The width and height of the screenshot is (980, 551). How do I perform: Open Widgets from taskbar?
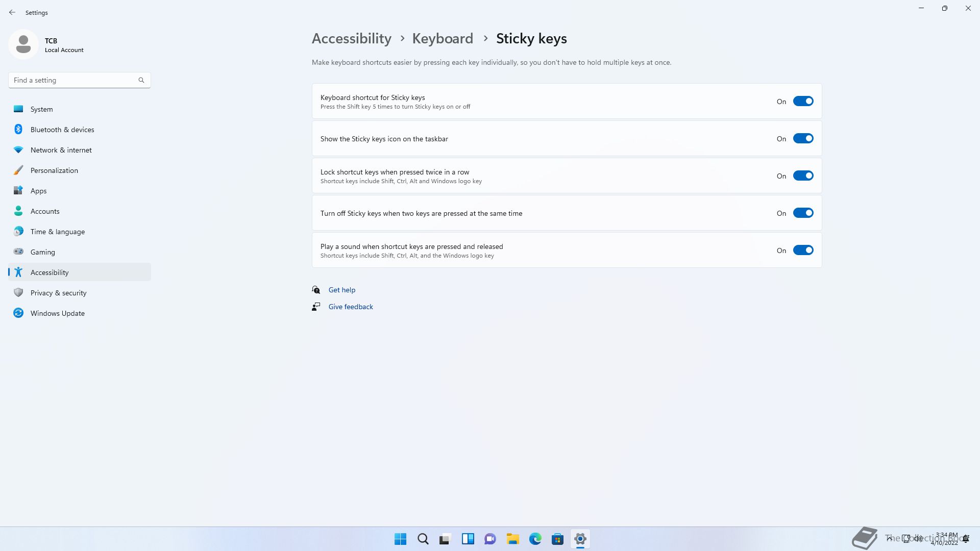click(x=468, y=539)
